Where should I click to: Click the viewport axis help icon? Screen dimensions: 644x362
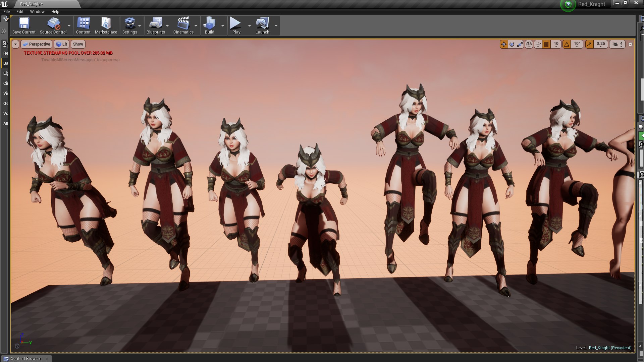click(x=17, y=346)
